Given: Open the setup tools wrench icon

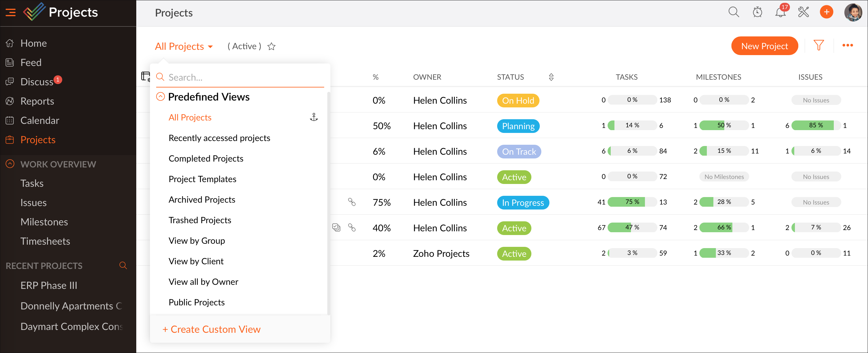Looking at the screenshot, I should (x=803, y=12).
